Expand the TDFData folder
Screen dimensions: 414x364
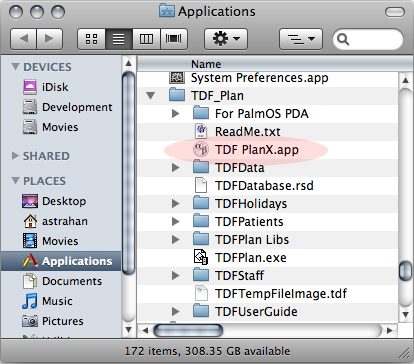point(176,168)
